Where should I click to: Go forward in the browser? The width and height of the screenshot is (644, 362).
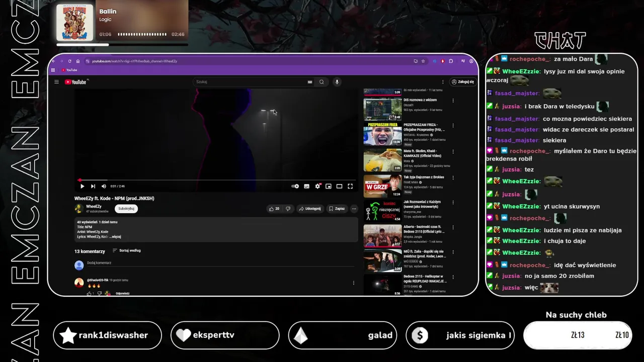61,61
